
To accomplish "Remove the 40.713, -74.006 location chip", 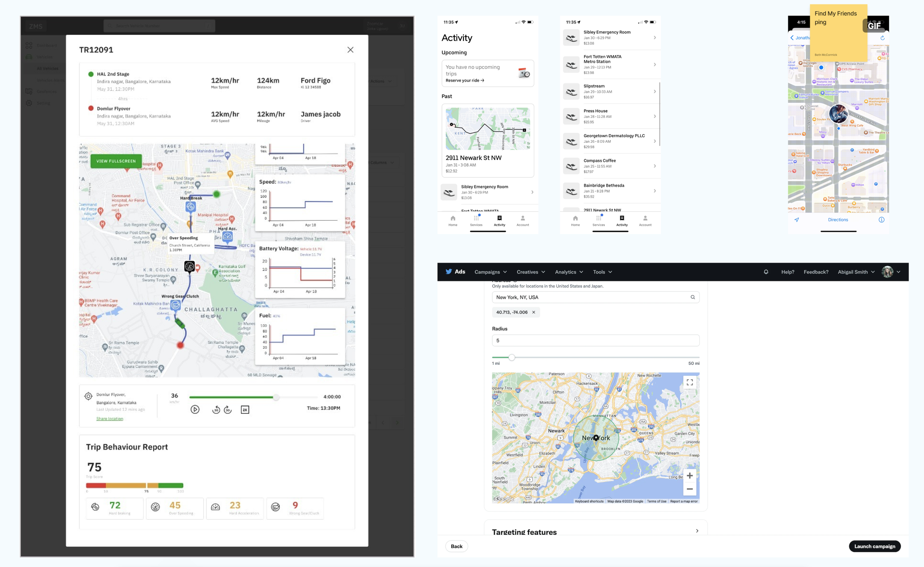I will point(533,312).
